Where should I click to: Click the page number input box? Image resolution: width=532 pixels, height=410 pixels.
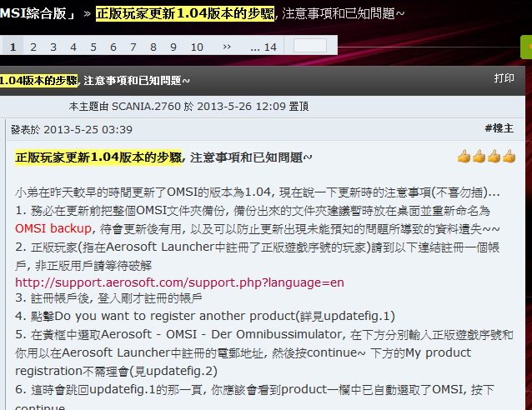pyautogui.click(x=310, y=46)
